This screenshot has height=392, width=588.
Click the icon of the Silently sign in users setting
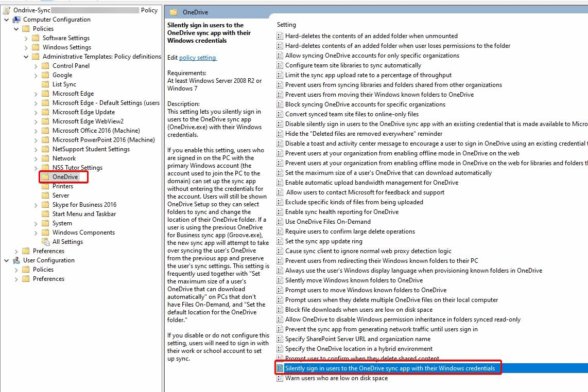[280, 368]
